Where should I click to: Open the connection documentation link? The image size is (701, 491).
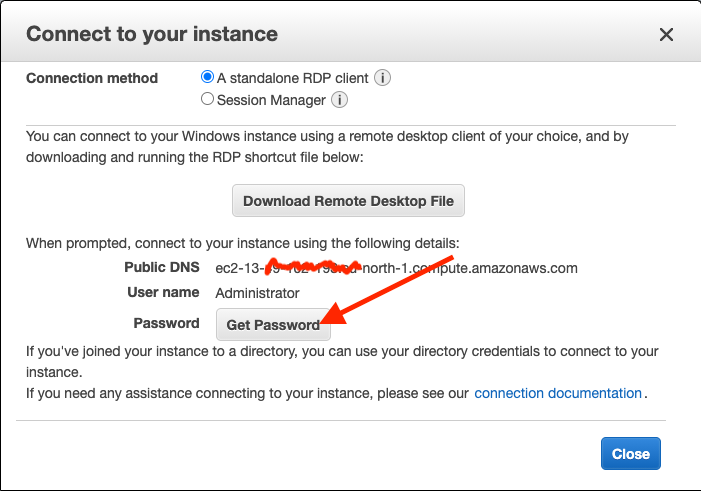558,393
